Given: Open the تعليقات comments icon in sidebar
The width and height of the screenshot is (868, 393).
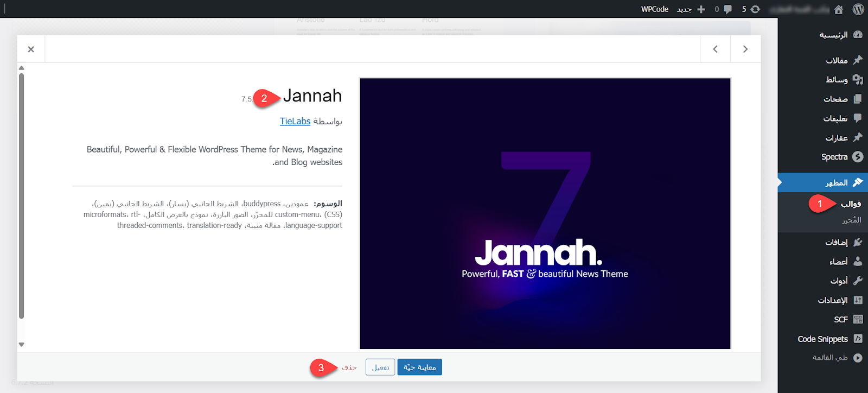Looking at the screenshot, I should 858,118.
